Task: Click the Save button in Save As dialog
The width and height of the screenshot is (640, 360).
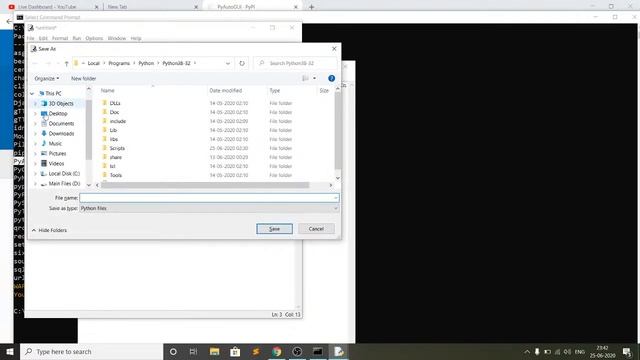Action: [274, 229]
